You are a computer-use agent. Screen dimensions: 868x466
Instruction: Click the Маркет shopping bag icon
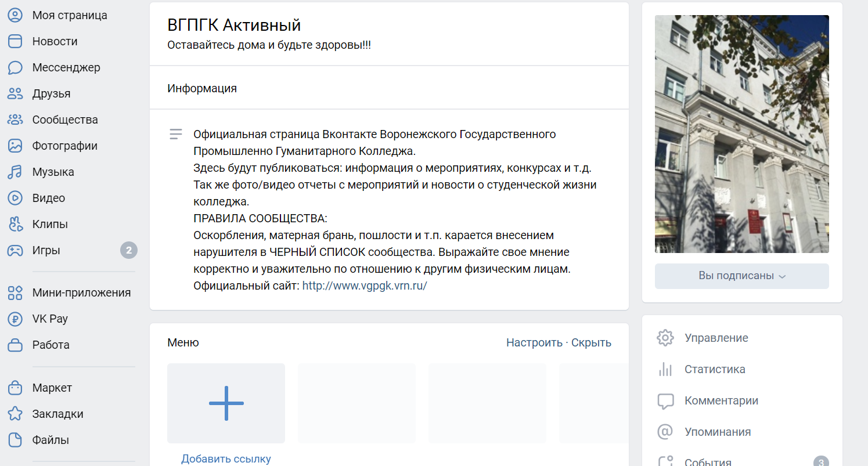(x=15, y=388)
